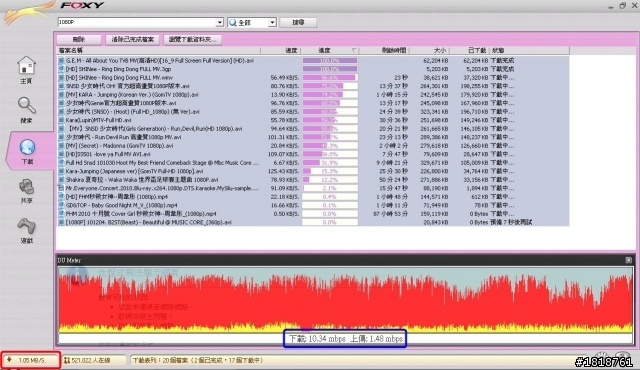640x370 pixels.
Task: Click the file icon of SS501 love ya row
Action: pyautogui.click(x=61, y=154)
